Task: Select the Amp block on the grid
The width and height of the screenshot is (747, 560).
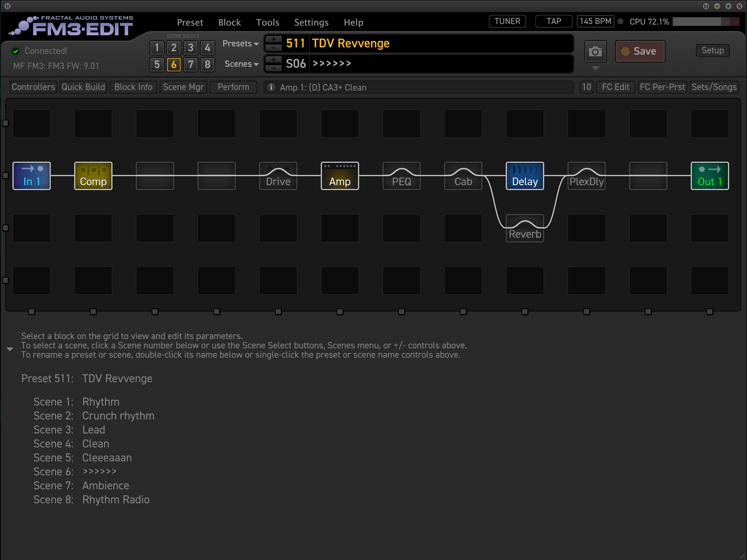Action: tap(340, 176)
